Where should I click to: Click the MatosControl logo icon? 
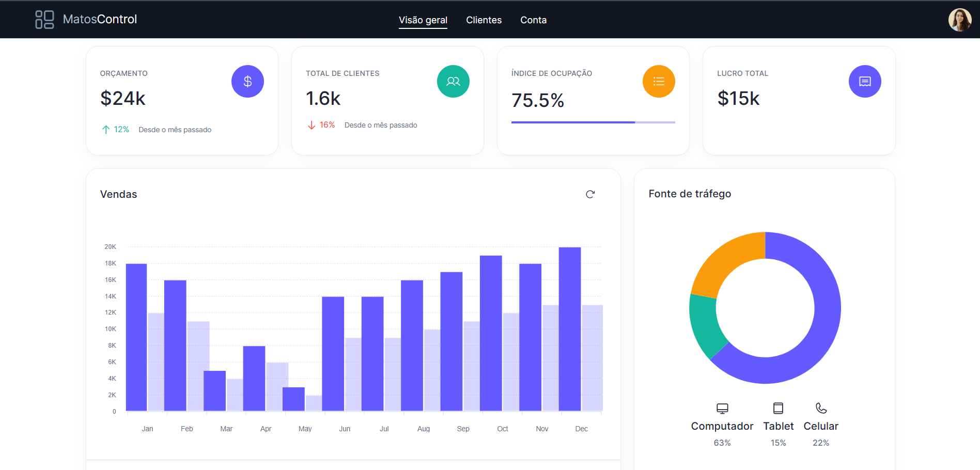44,20
